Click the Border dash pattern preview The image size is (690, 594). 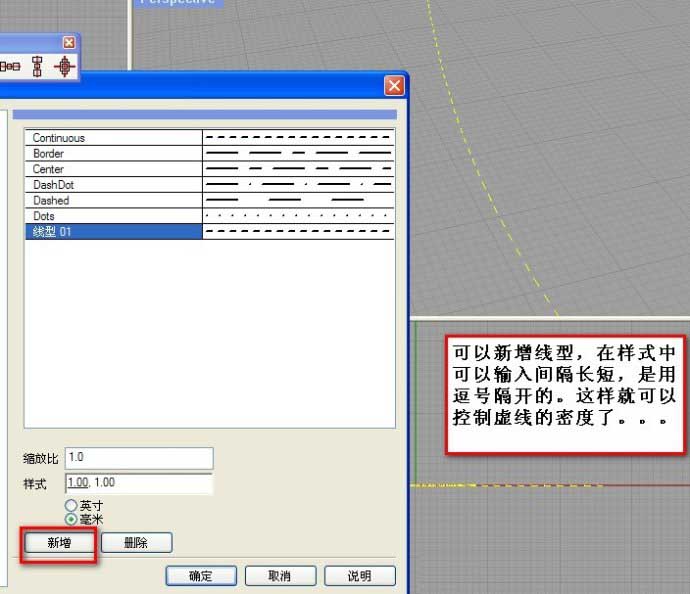(298, 153)
